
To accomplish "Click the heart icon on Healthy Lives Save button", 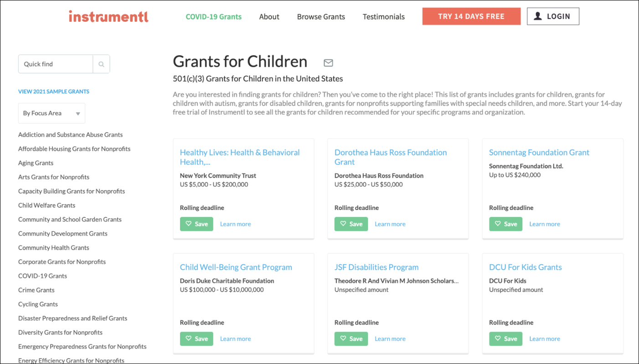I will (x=188, y=224).
